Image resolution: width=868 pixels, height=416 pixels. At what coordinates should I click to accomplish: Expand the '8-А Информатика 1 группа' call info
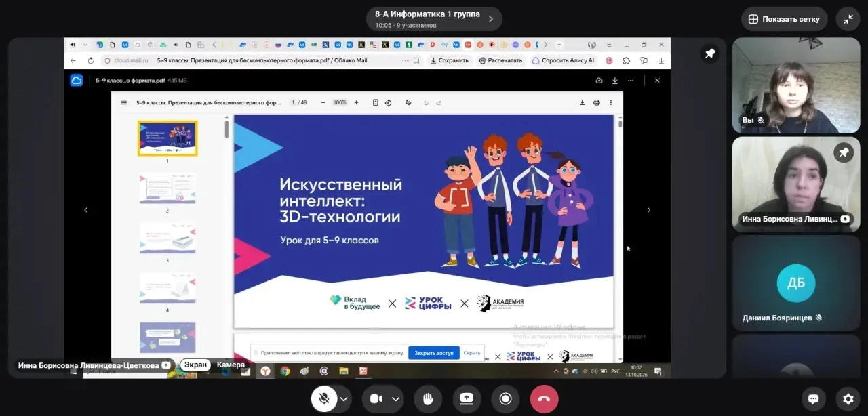click(x=434, y=19)
